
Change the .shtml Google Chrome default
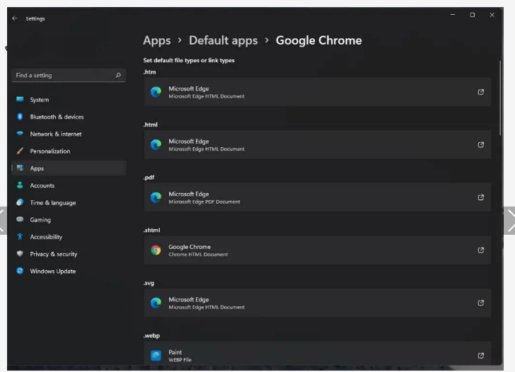[317, 250]
